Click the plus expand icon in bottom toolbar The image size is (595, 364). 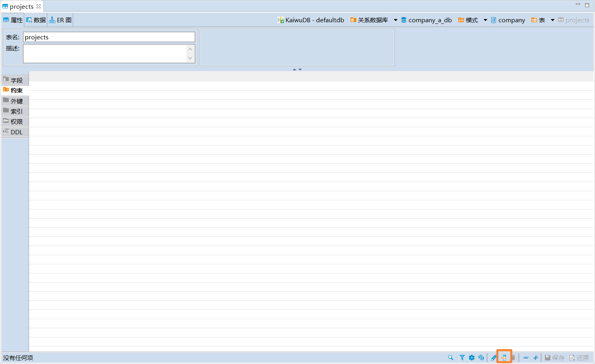[535, 358]
